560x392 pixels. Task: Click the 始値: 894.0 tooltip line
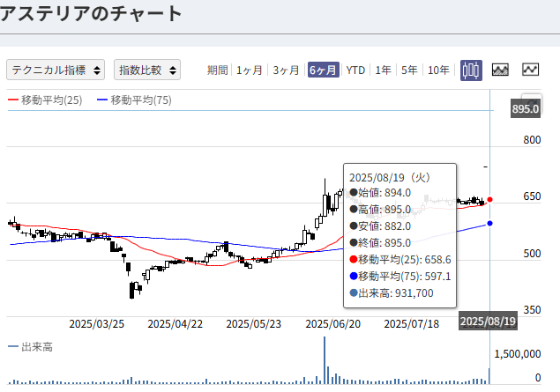tap(380, 193)
